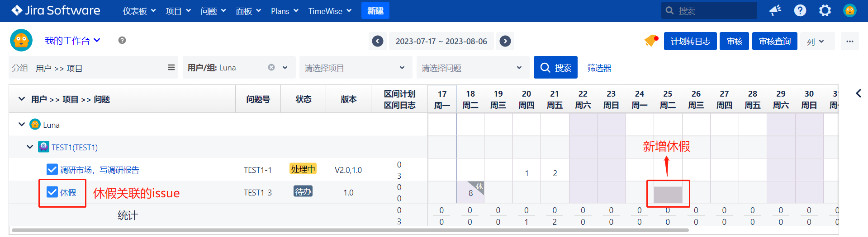
Task: Click the notifications megaphone icon
Action: coord(775,10)
